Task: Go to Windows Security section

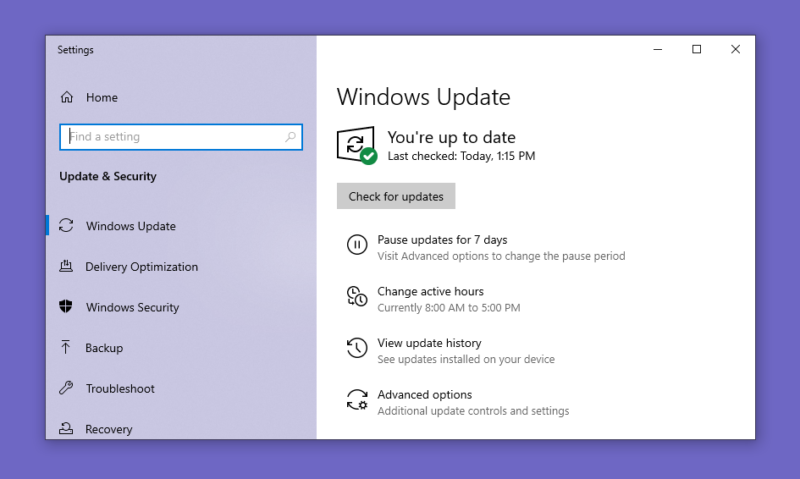Action: pyautogui.click(x=132, y=307)
